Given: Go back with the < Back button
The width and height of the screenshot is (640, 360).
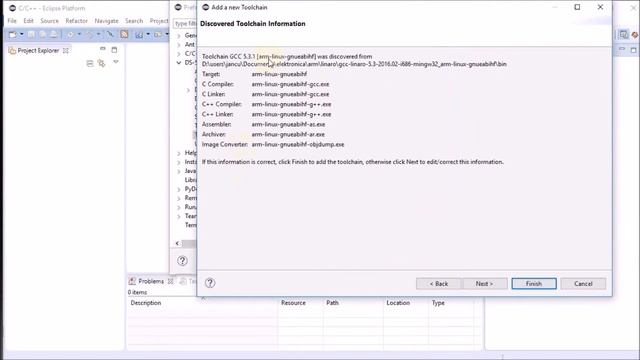Looking at the screenshot, I should [439, 284].
